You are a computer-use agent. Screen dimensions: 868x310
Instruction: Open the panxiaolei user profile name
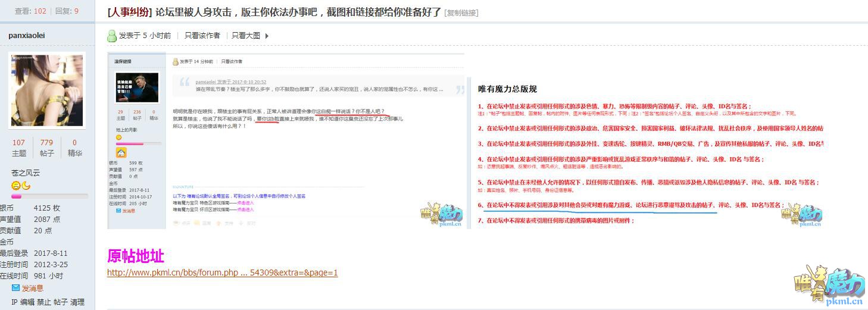coord(27,35)
